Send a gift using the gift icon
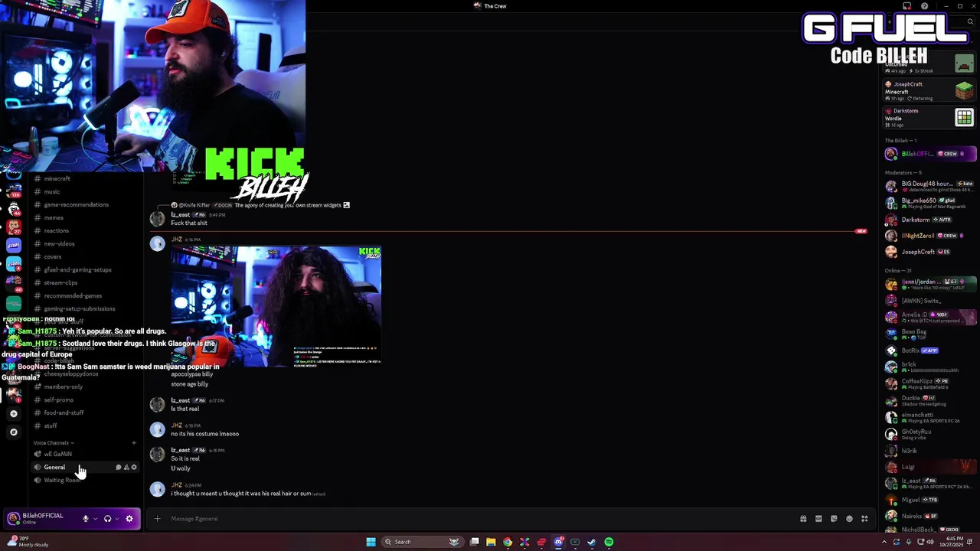The width and height of the screenshot is (980, 551). pos(803,519)
